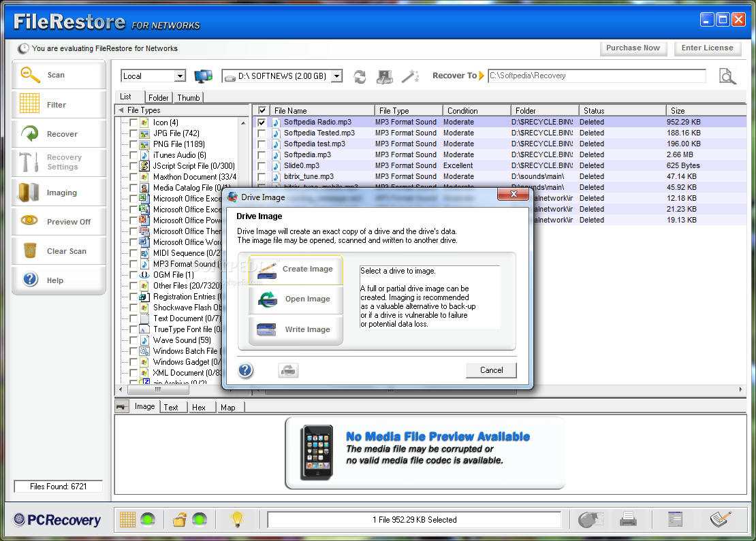Screen dimensions: 756x541
Task: Switch to the Thumb tab
Action: [188, 98]
